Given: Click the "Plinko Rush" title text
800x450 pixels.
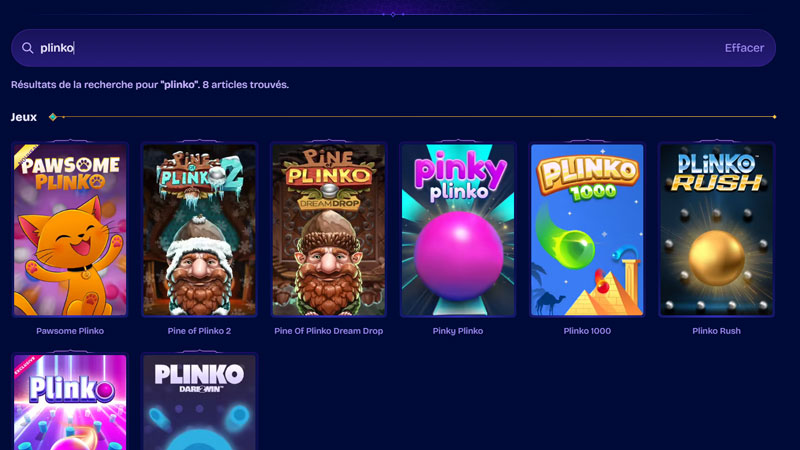Looking at the screenshot, I should tap(716, 331).
